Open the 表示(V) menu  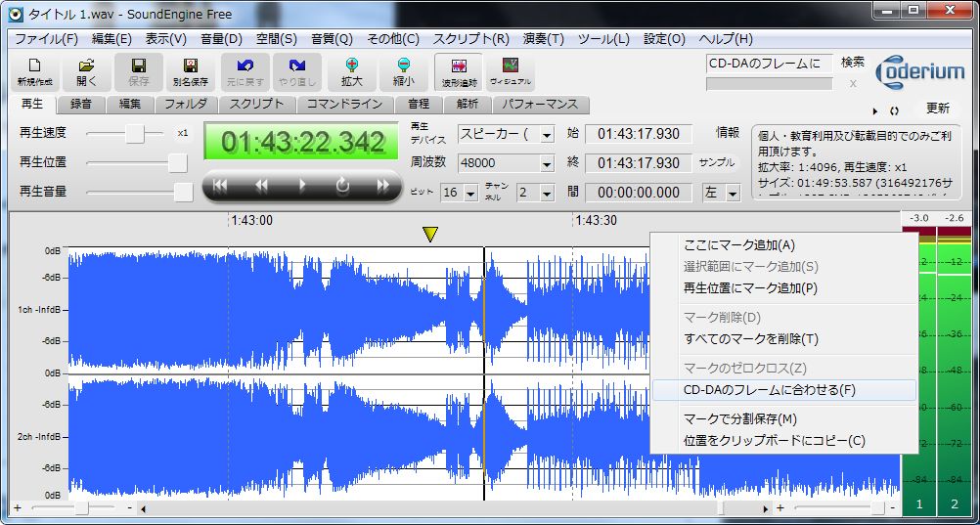[166, 39]
